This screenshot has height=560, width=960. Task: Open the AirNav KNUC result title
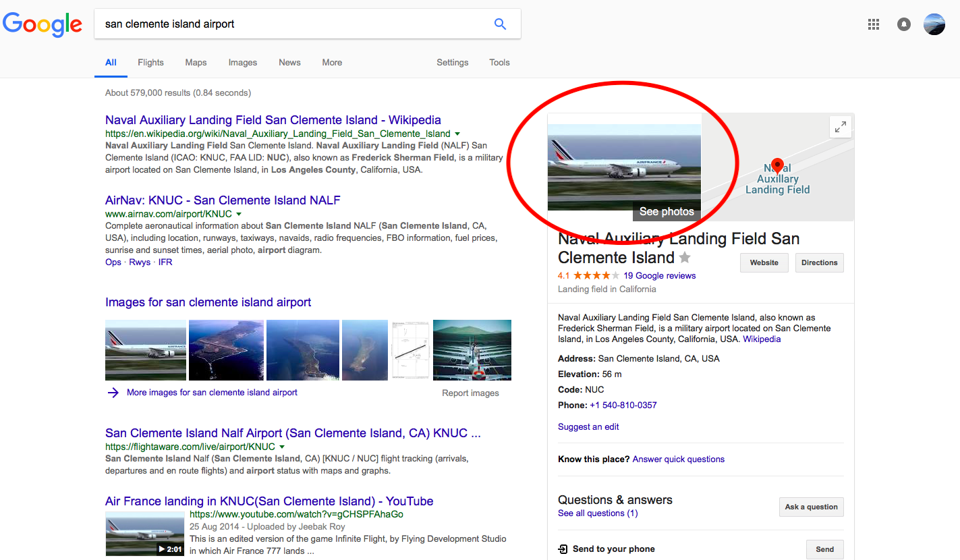(223, 200)
